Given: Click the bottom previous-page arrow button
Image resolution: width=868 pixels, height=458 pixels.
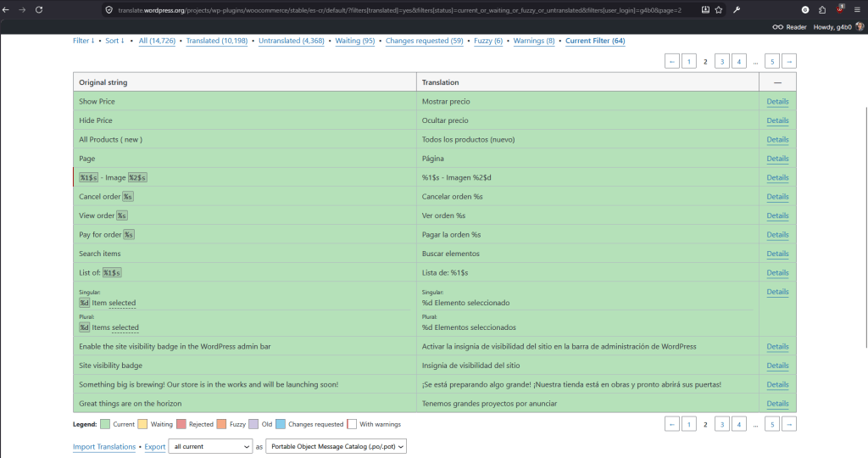Looking at the screenshot, I should click(672, 424).
